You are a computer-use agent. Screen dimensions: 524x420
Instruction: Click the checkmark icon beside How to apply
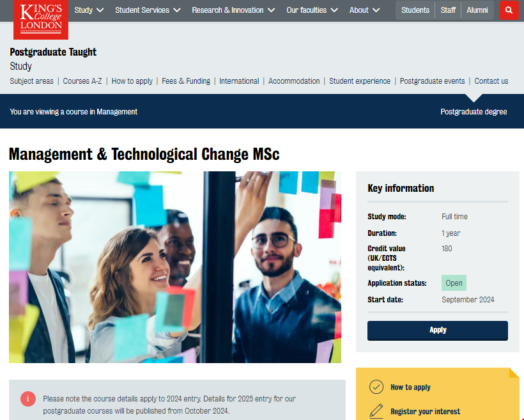coord(376,387)
